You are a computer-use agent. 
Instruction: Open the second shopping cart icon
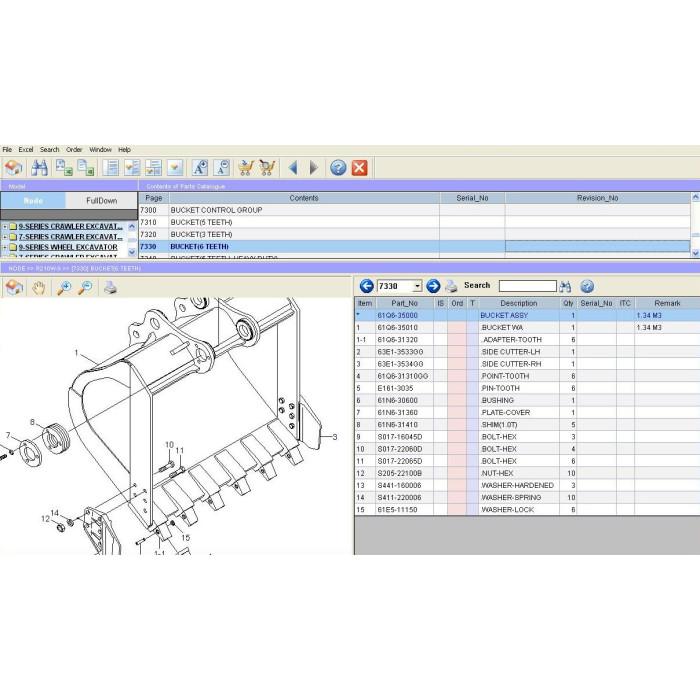[x=267, y=168]
